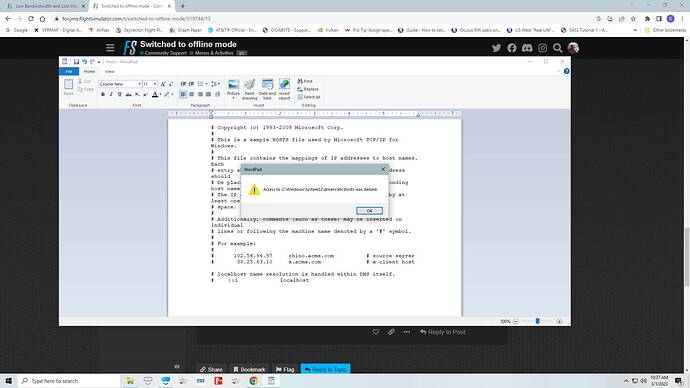Click the Bookmark button below the post
690x388 pixels.
coord(249,369)
